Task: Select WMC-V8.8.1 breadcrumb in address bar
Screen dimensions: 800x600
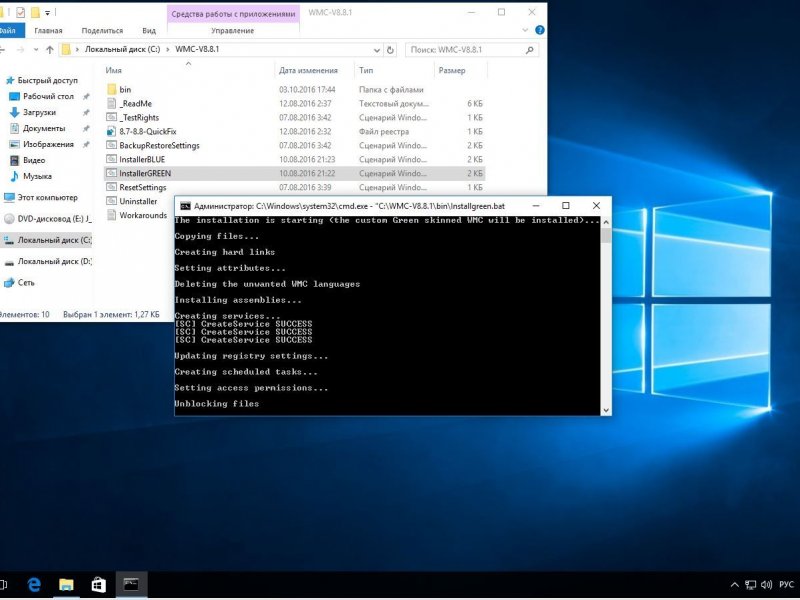Action: (x=197, y=49)
